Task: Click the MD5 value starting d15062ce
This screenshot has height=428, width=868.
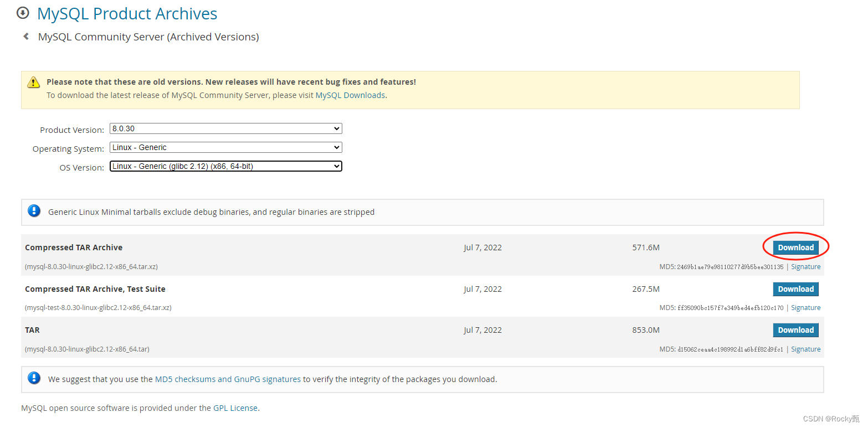Action: tap(730, 349)
